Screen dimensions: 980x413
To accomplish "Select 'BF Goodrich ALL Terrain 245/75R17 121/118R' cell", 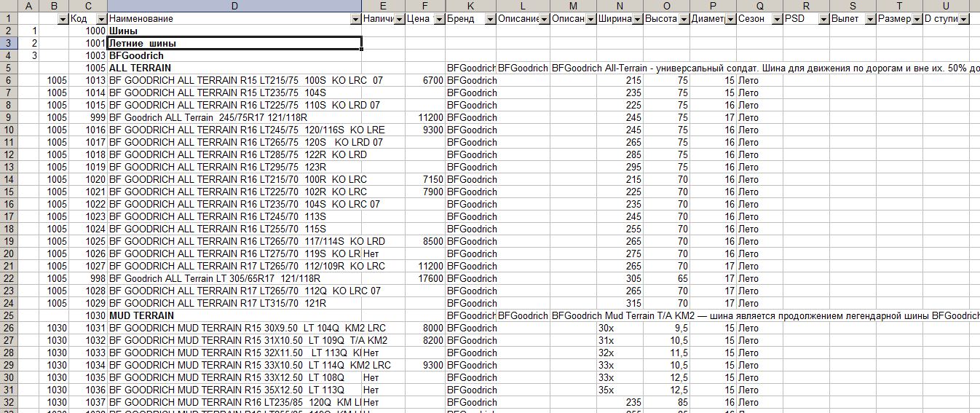I will (x=234, y=117).
